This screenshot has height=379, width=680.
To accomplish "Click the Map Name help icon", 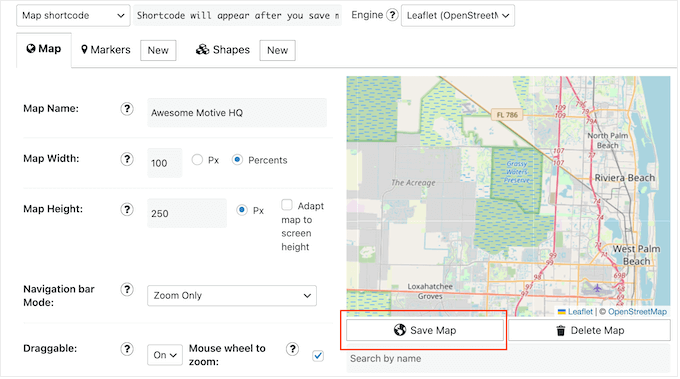I will [x=127, y=109].
